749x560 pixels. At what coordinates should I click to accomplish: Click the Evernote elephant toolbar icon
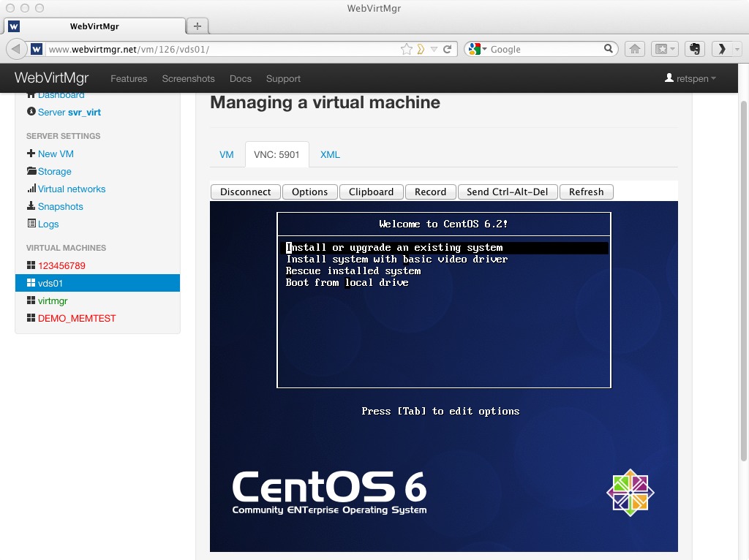click(x=695, y=49)
